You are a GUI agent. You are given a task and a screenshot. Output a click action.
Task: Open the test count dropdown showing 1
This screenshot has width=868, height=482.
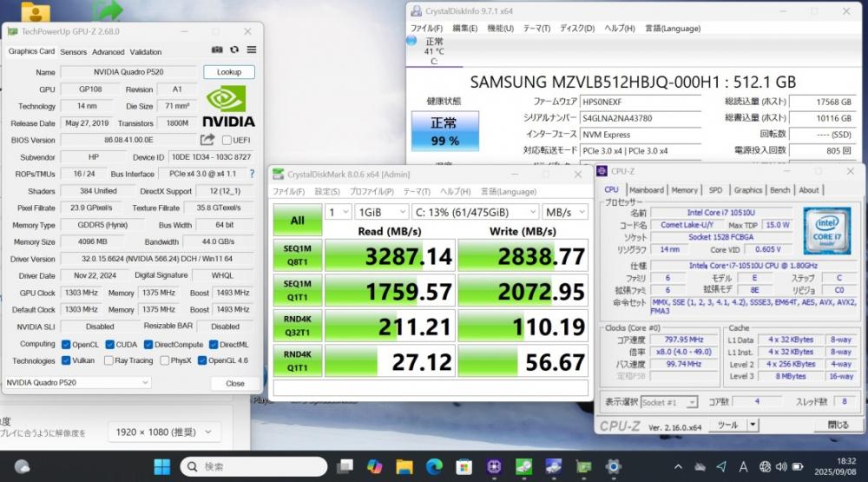pos(339,212)
